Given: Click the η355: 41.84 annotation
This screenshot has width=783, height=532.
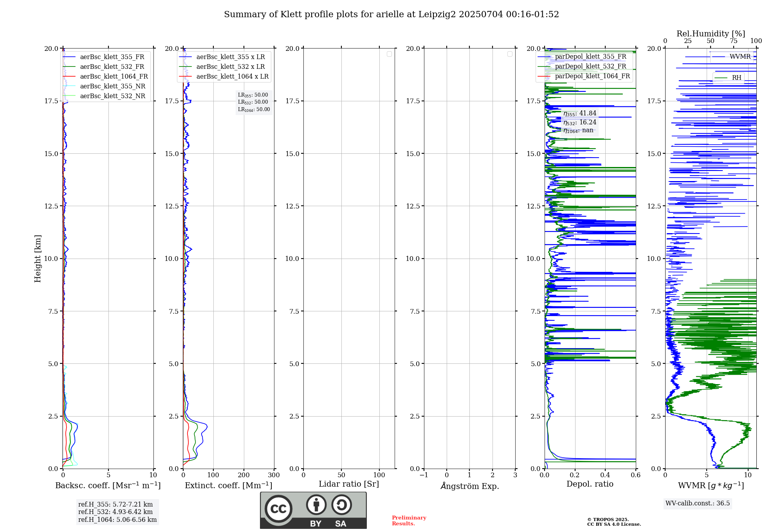Looking at the screenshot, I should (x=580, y=113).
